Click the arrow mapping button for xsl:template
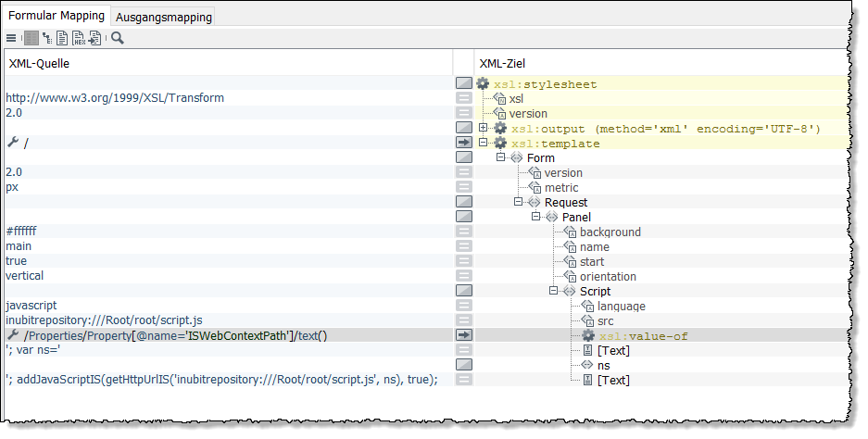This screenshot has width=868, height=439. click(x=464, y=143)
